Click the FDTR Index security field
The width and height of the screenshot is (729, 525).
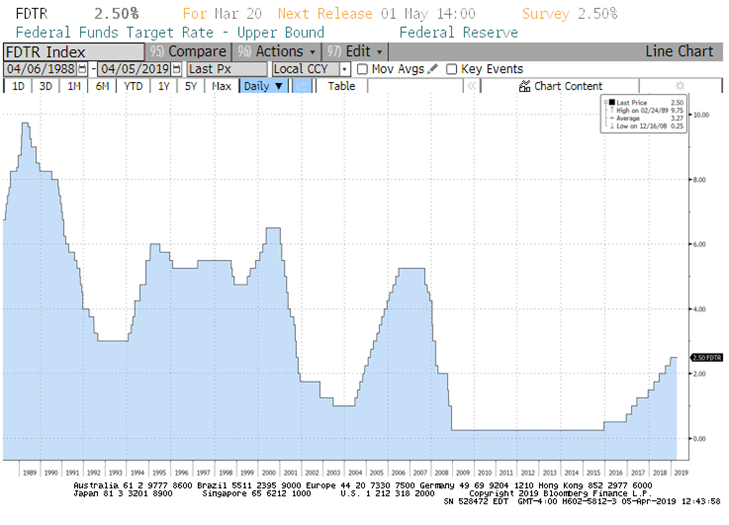(x=72, y=51)
